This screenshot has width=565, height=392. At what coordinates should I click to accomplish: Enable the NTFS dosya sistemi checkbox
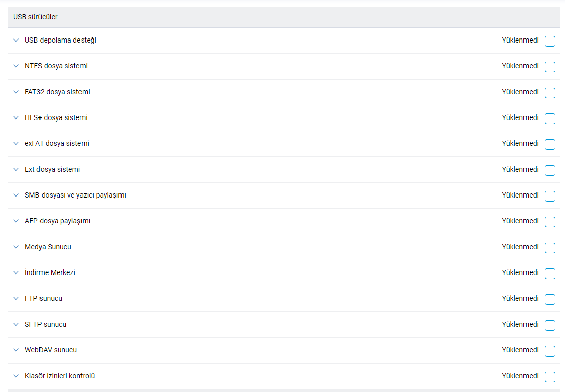tap(550, 67)
